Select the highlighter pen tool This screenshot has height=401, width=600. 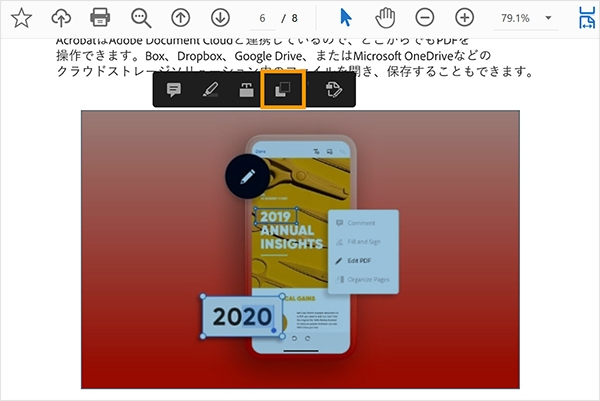pyautogui.click(x=210, y=90)
